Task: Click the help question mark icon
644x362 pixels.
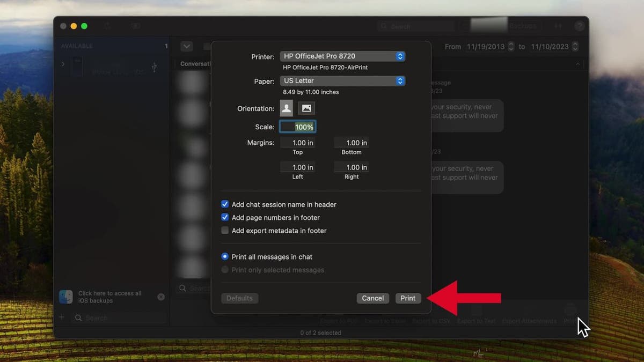Action: tap(580, 26)
